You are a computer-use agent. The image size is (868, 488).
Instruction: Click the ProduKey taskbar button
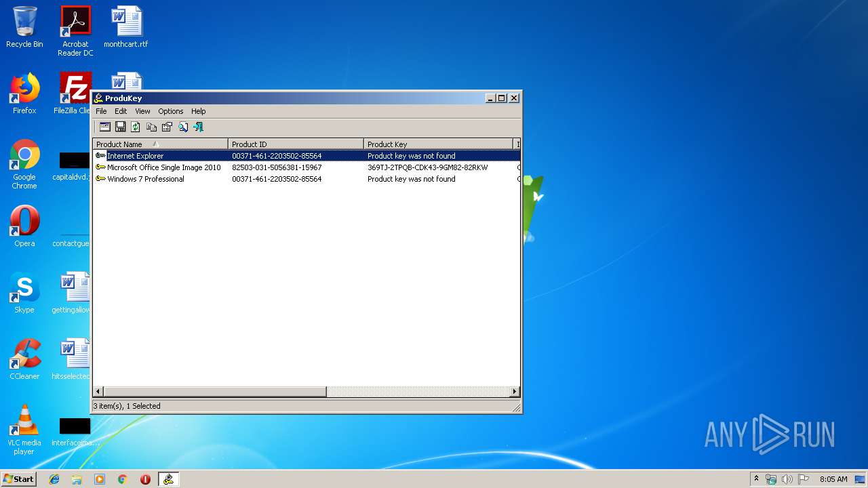coord(168,479)
